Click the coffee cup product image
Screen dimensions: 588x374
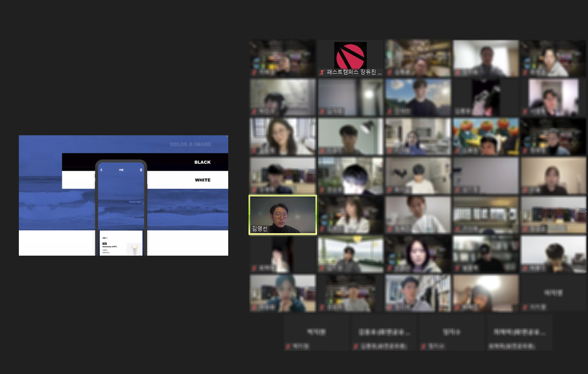(135, 250)
